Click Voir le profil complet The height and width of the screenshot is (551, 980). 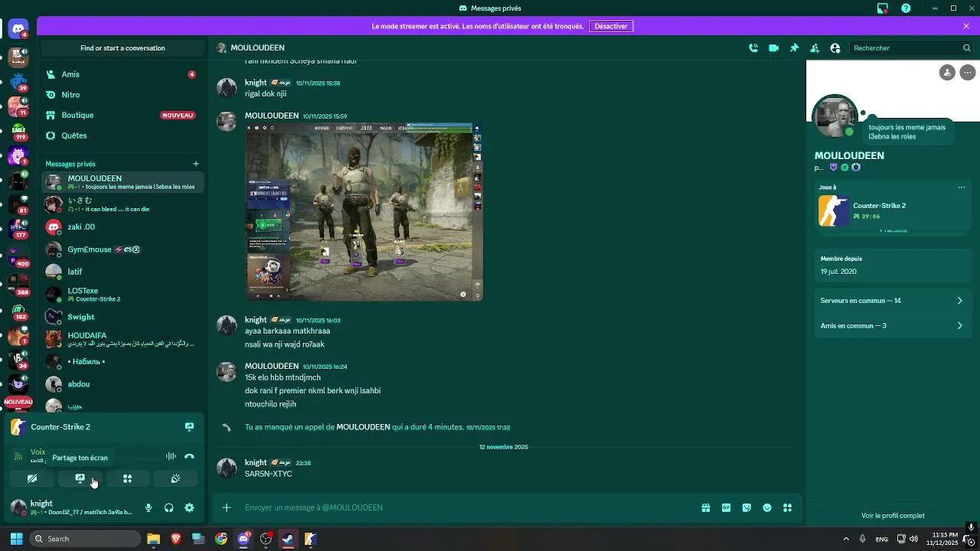click(893, 516)
